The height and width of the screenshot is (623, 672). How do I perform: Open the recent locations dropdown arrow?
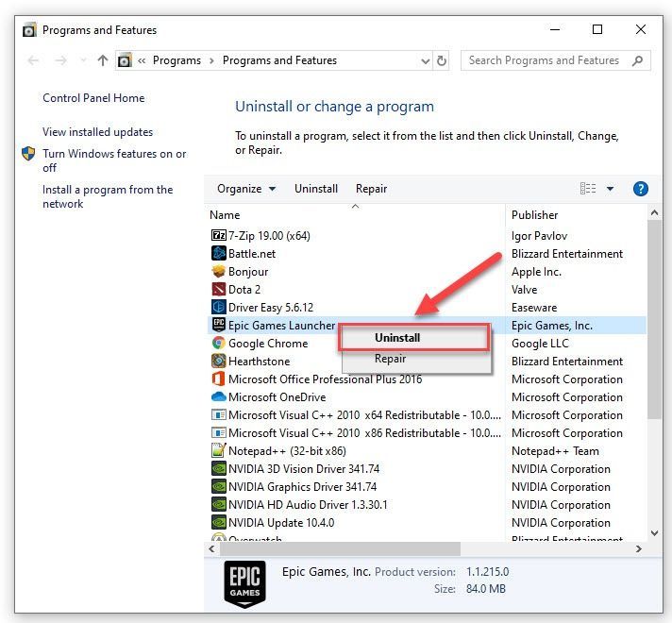pos(84,60)
